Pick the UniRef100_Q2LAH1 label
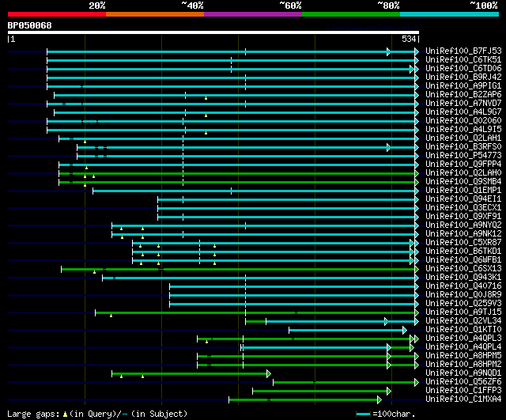The height and width of the screenshot is (420, 506). 463,138
